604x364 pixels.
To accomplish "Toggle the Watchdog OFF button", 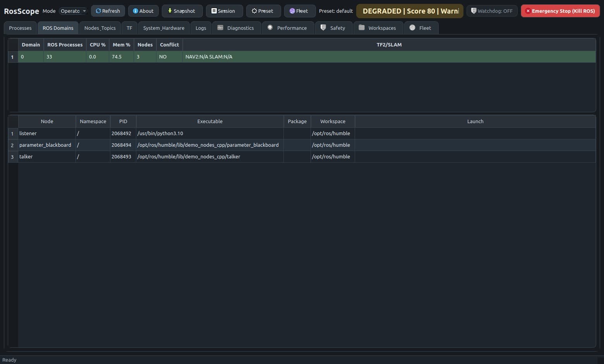I will pyautogui.click(x=492, y=11).
